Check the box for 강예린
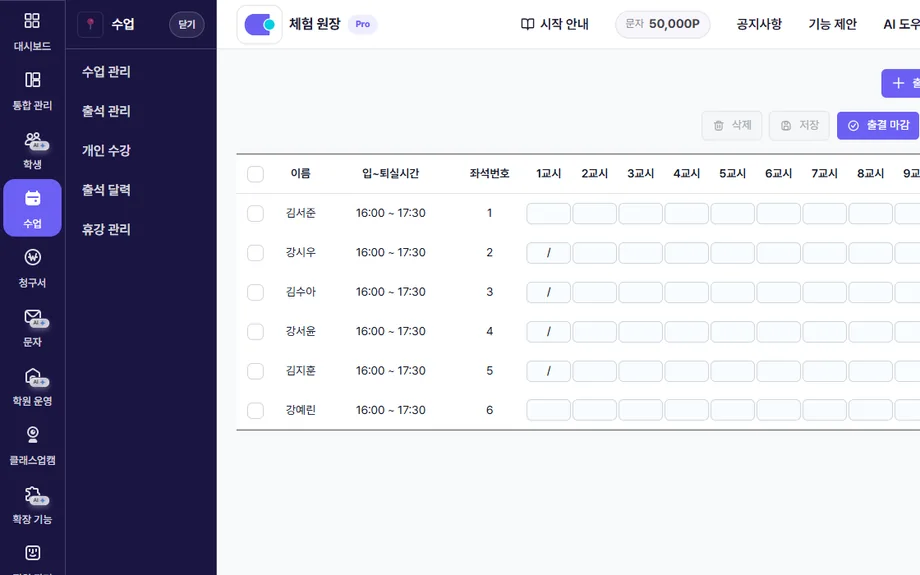The width and height of the screenshot is (920, 575). point(255,410)
